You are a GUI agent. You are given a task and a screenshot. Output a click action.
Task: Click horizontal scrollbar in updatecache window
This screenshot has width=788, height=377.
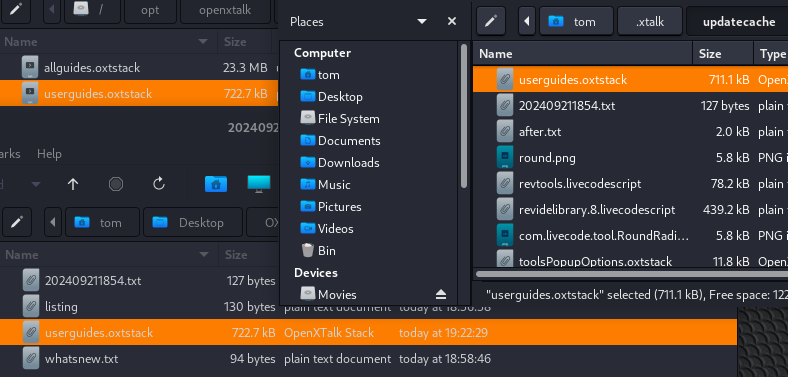pyautogui.click(x=632, y=274)
